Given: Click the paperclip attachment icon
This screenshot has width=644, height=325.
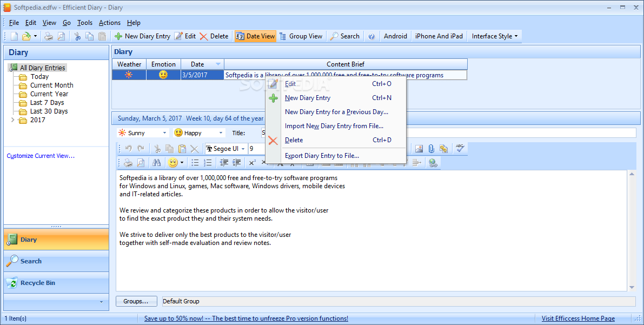Looking at the screenshot, I should tap(431, 149).
